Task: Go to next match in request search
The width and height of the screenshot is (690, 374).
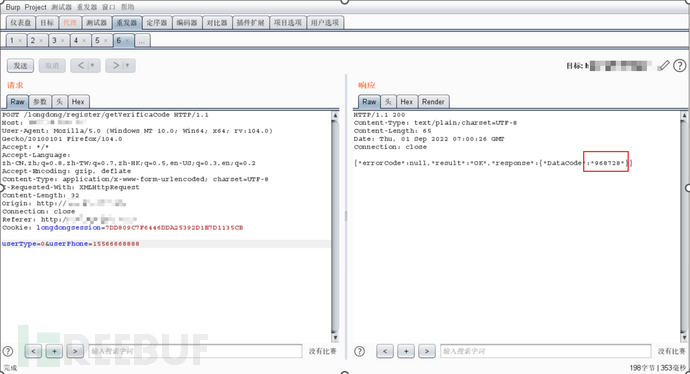Action: pyautogui.click(x=75, y=351)
